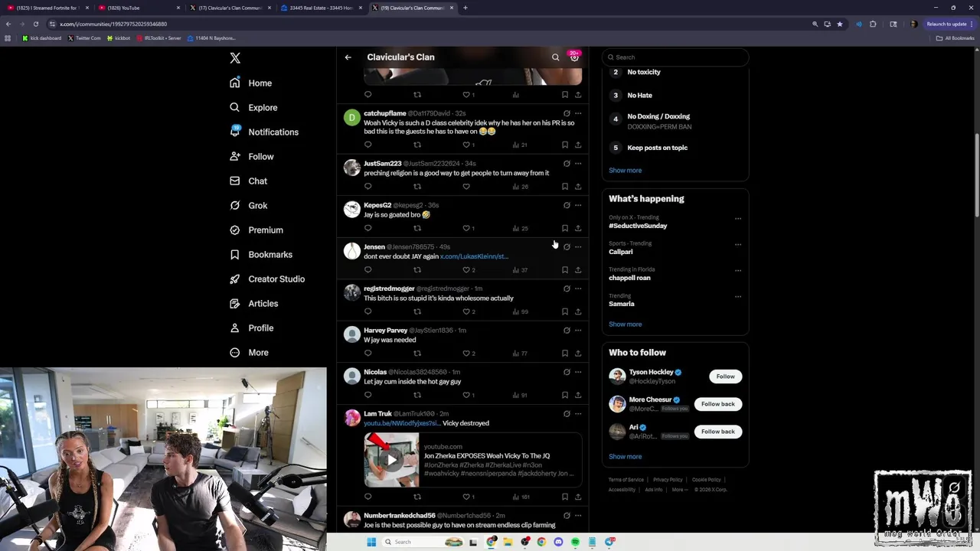Open the Terms of Service link
Image resolution: width=980 pixels, height=551 pixels.
pos(626,480)
